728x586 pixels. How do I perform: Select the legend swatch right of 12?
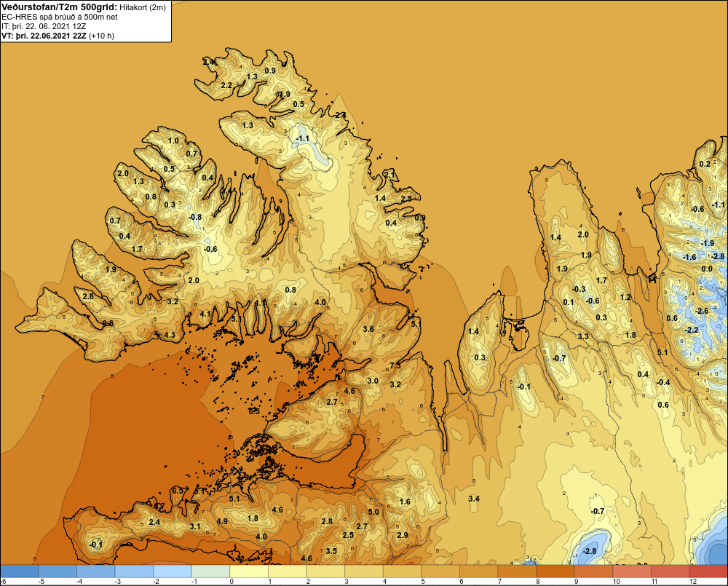pyautogui.click(x=708, y=571)
